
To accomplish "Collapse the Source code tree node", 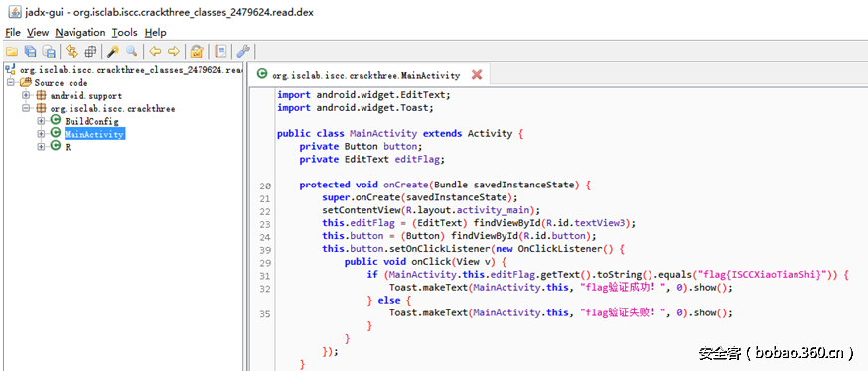I will (x=11, y=83).
